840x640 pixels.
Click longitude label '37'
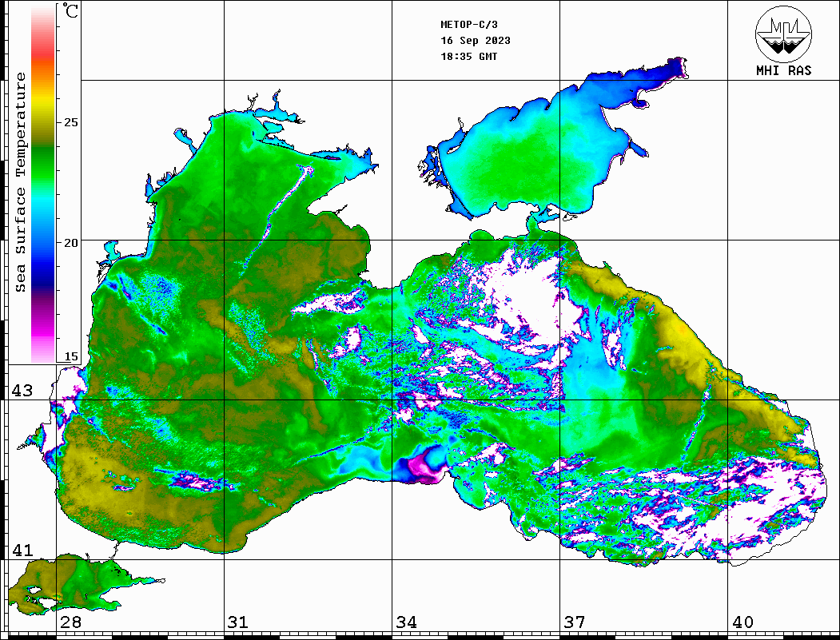(x=575, y=622)
